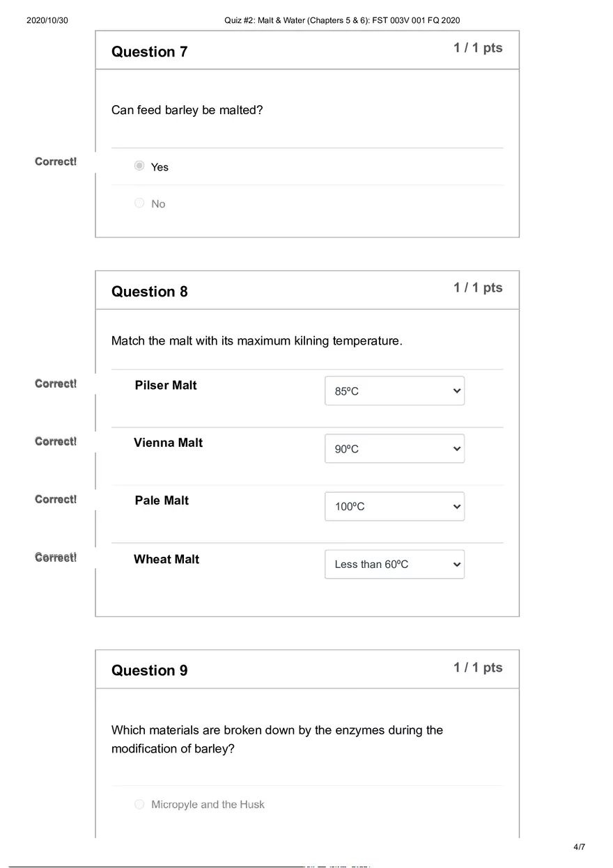Click the 1 / 1 pts label for Question 8

click(477, 287)
